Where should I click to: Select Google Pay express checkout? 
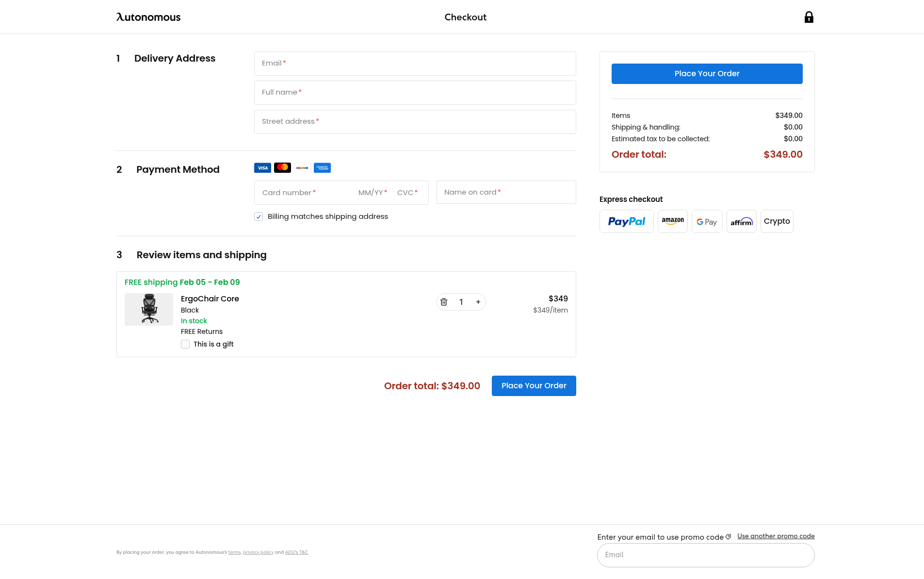(707, 221)
